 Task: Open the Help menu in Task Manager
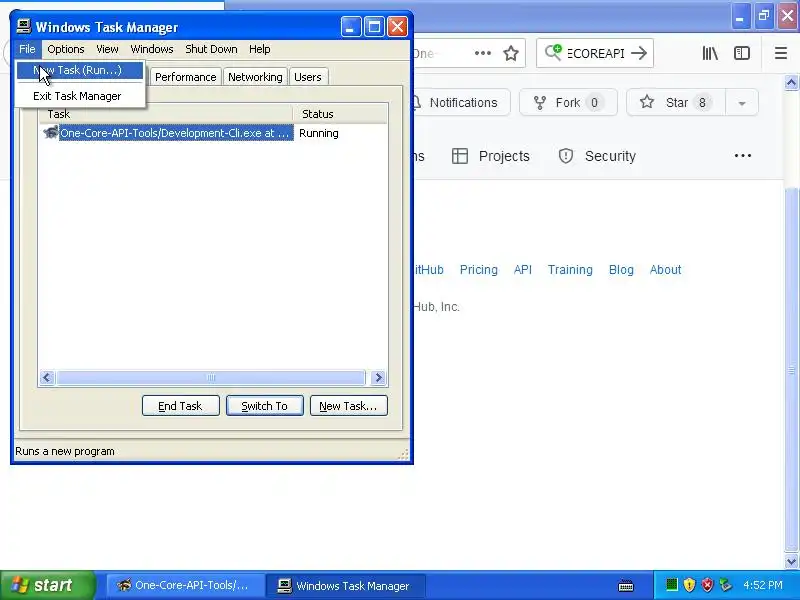coord(259,49)
